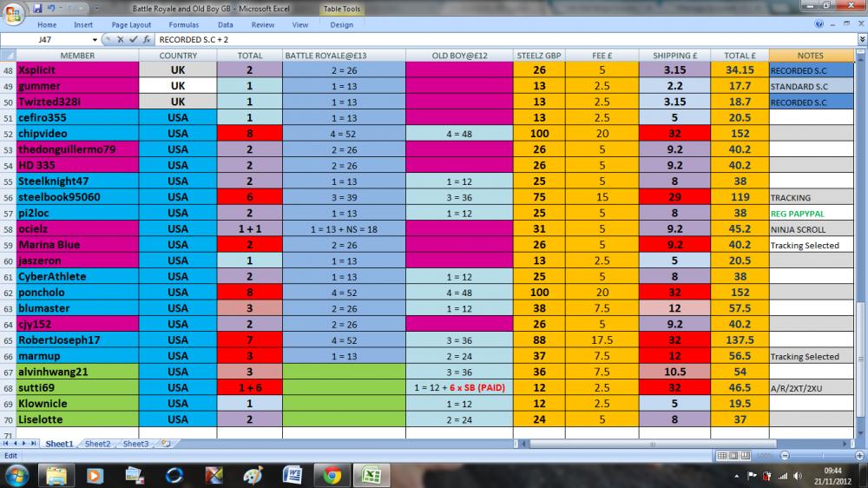Open the Formulas ribbon tab
Viewport: 868px width, 488px height.
click(184, 25)
